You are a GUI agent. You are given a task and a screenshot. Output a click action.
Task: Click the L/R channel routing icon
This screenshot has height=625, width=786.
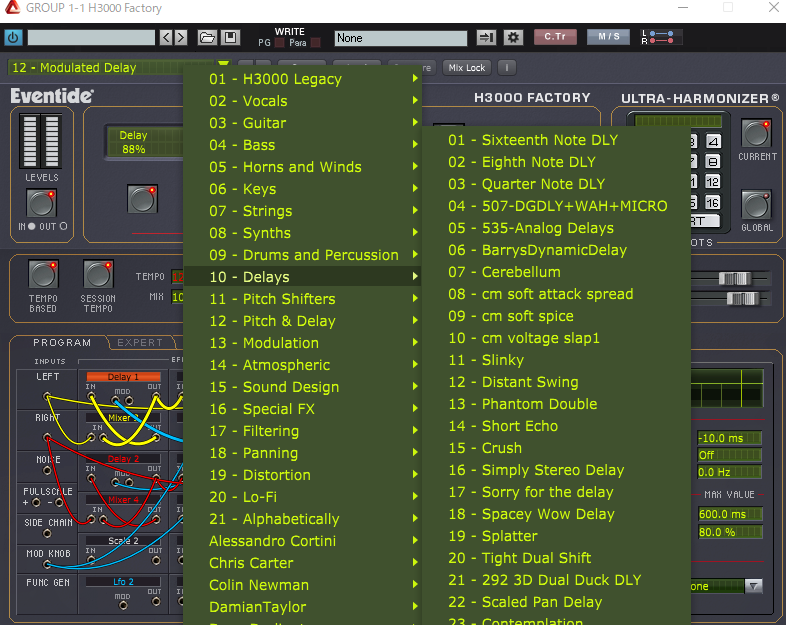coord(661,37)
